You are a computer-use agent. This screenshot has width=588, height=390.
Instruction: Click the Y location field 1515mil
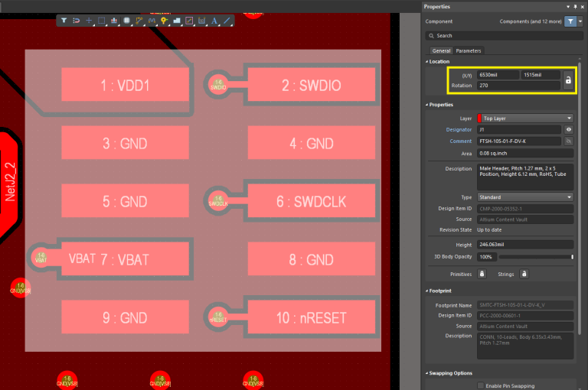coord(541,75)
